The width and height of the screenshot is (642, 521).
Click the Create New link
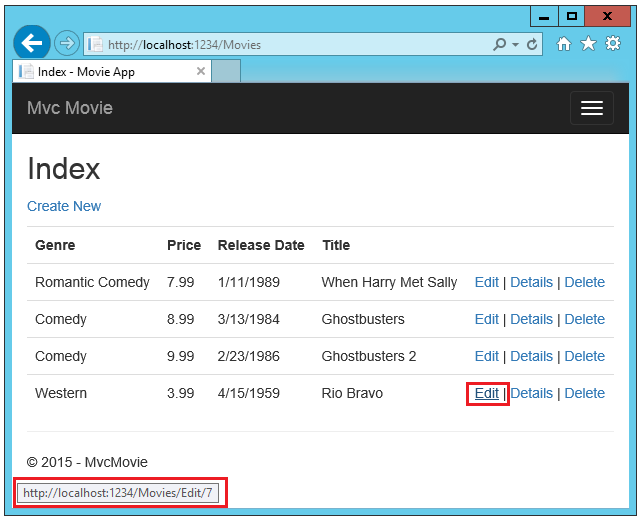coord(64,206)
